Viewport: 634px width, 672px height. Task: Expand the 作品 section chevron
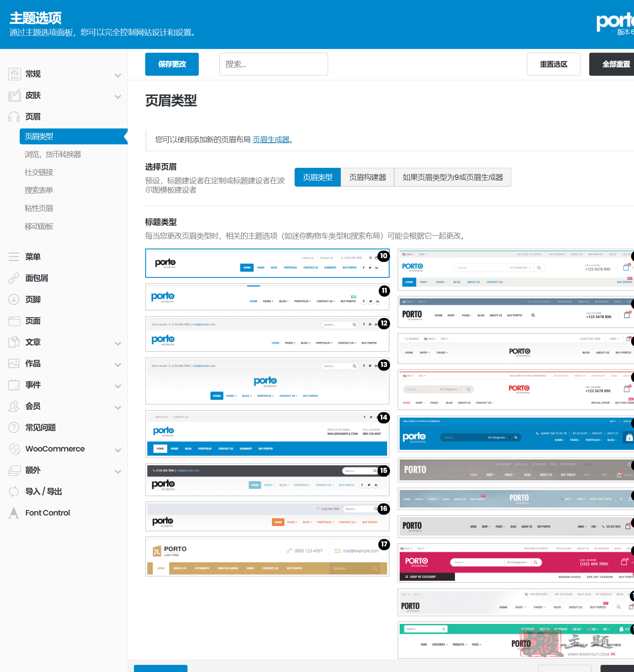tap(118, 365)
